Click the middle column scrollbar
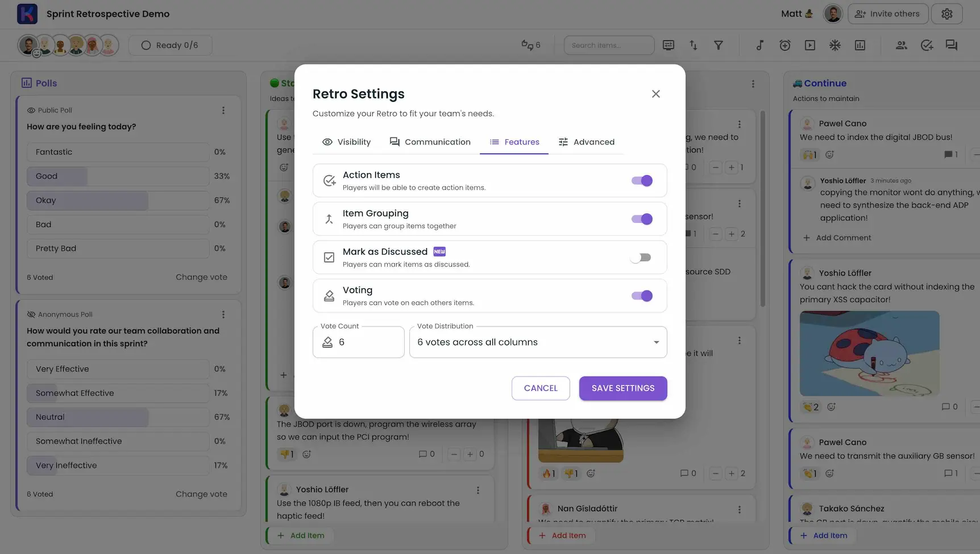The height and width of the screenshot is (554, 980). (762, 208)
